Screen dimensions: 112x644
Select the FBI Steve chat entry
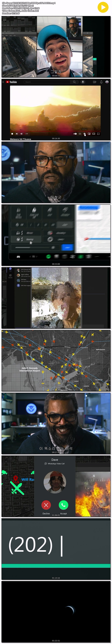pyautogui.click(x=24, y=280)
